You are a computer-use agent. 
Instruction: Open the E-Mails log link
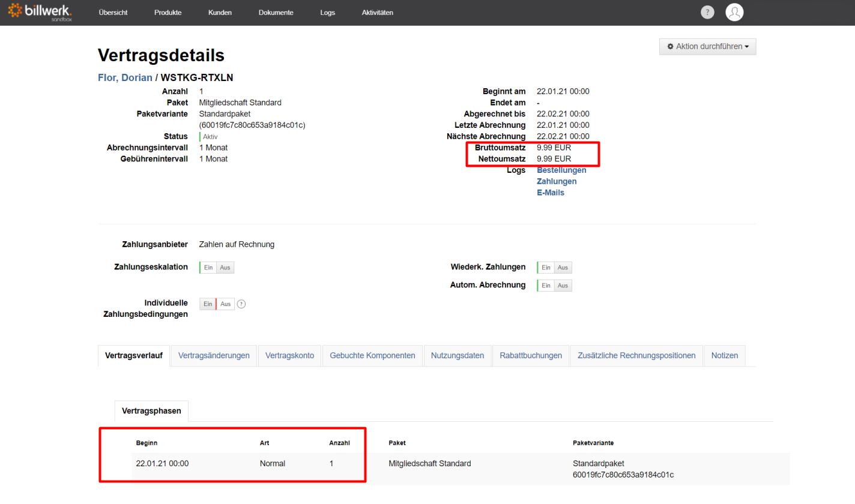point(551,193)
